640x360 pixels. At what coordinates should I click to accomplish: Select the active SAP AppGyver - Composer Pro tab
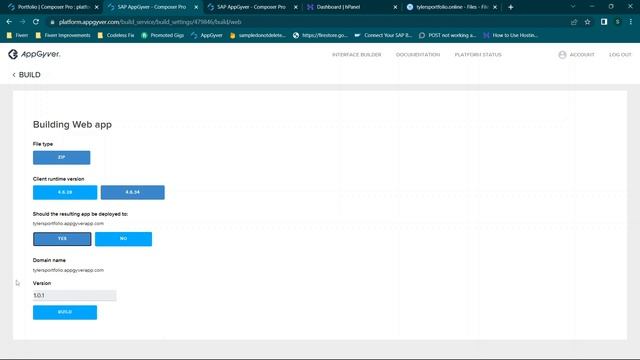(151, 7)
